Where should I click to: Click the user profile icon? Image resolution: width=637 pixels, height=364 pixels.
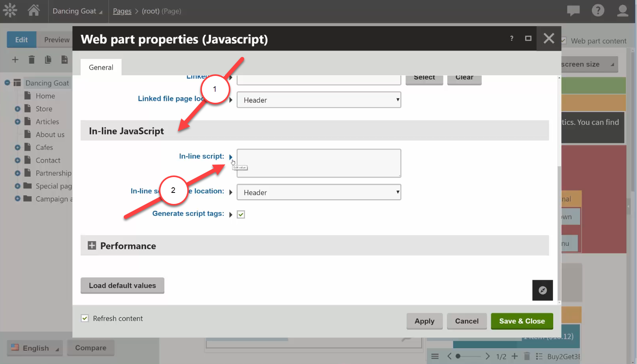(x=622, y=11)
